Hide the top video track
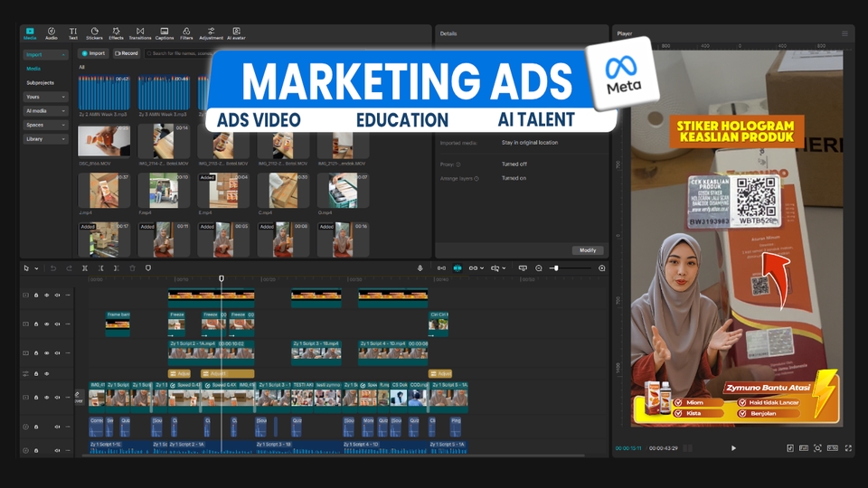 click(x=46, y=296)
